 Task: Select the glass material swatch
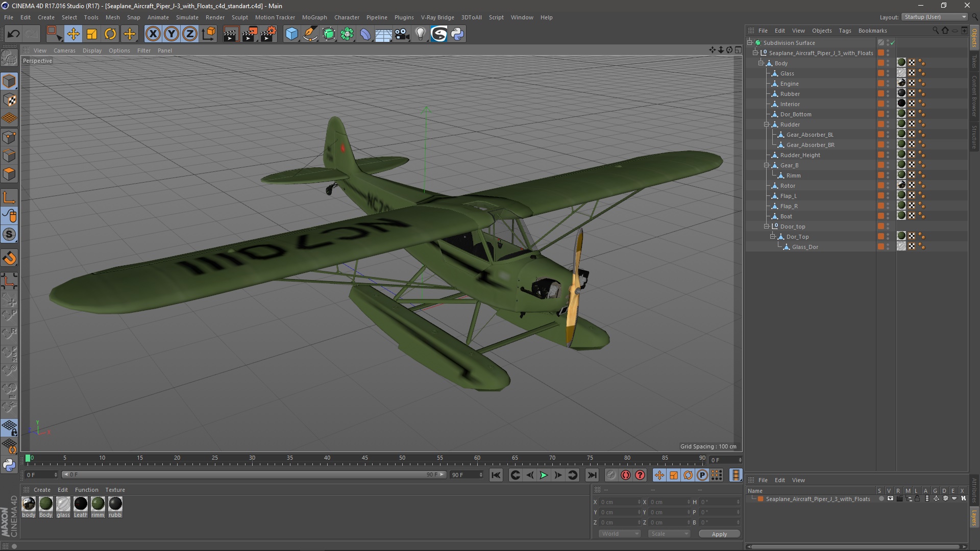point(63,504)
